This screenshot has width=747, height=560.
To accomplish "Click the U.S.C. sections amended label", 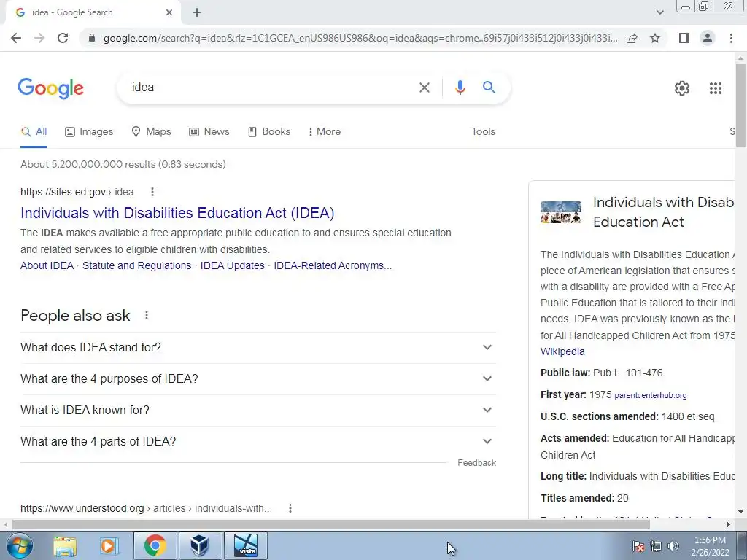I will [600, 416].
